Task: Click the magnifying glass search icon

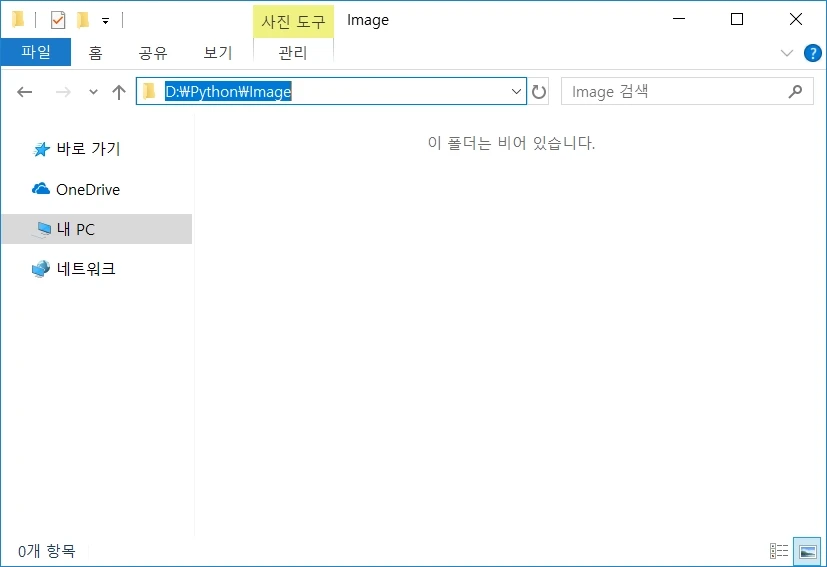Action: tap(795, 92)
